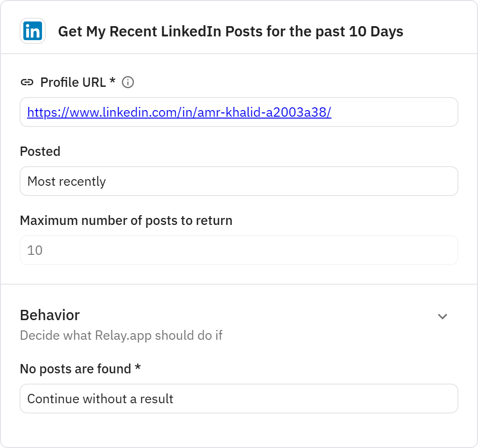Focus the Profile URL input box
Viewport: 478px width, 448px height.
pos(239,112)
